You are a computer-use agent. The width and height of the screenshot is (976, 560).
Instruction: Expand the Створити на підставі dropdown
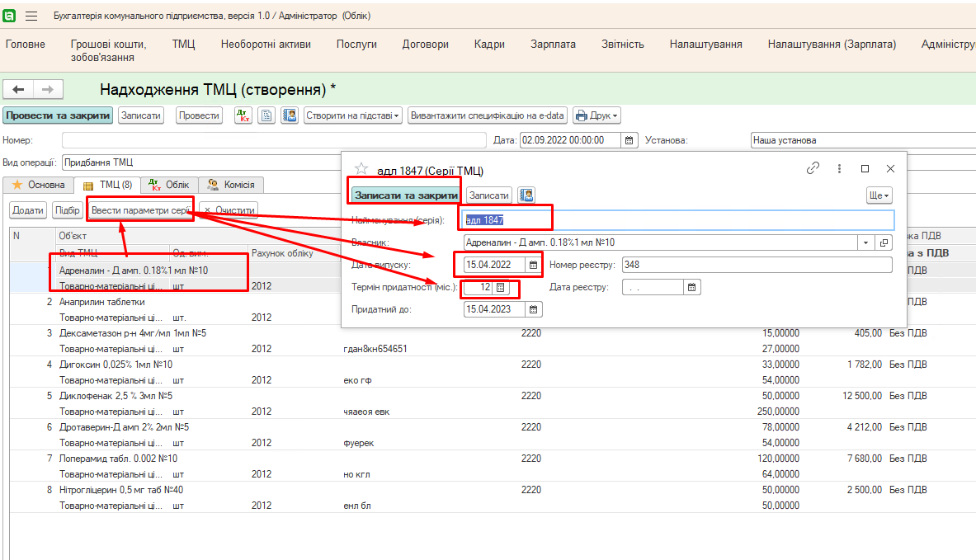353,115
